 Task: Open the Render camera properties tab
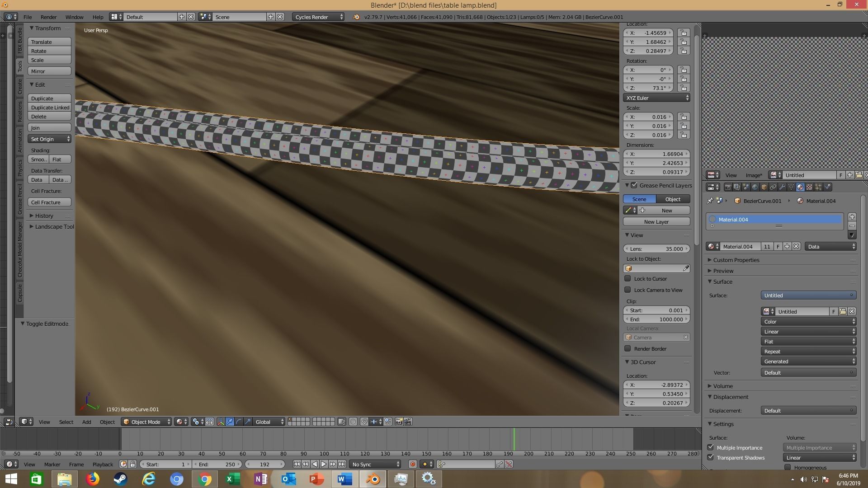728,187
